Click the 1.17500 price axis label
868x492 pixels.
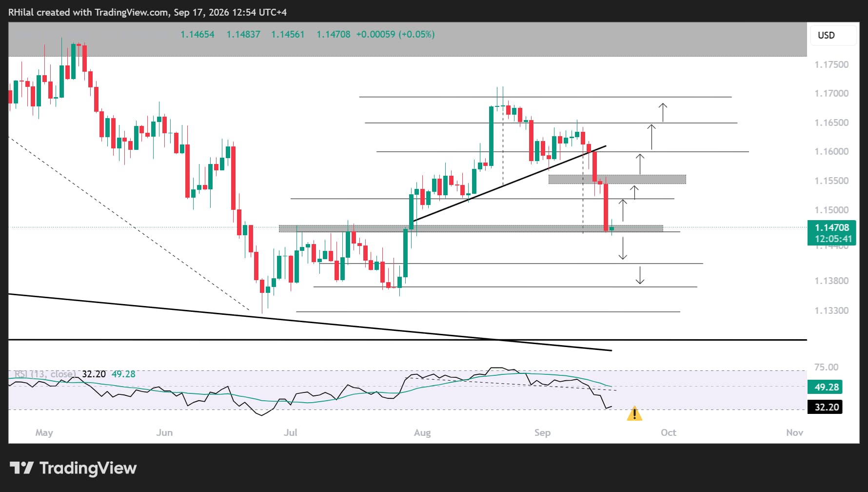831,64
